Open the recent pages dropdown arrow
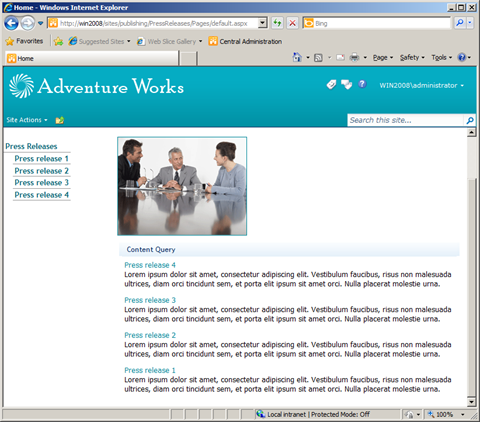Image resolution: width=480 pixels, height=422 pixels. click(x=40, y=23)
